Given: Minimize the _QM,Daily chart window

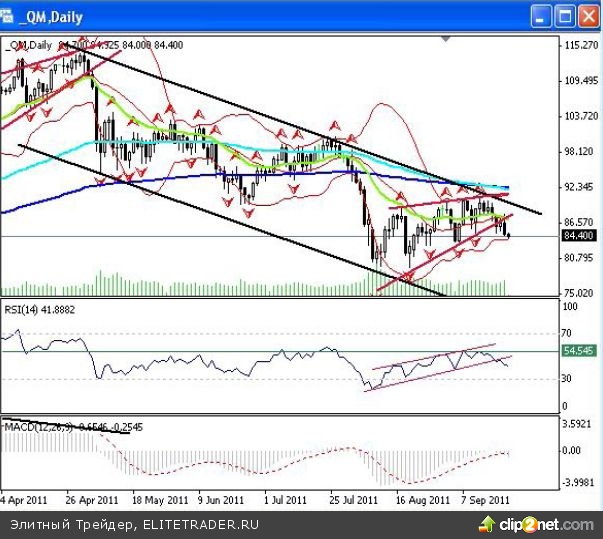Looking at the screenshot, I should point(541,16).
